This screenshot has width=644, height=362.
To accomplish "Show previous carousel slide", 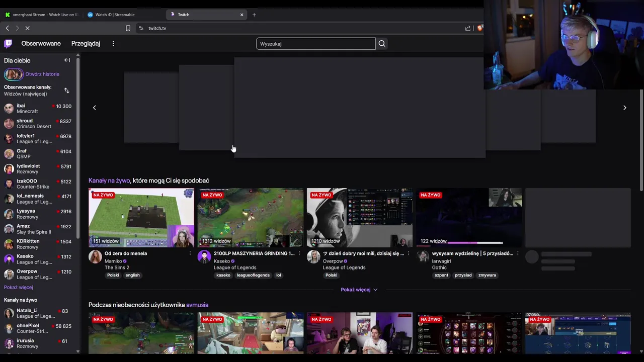I will 94,108.
